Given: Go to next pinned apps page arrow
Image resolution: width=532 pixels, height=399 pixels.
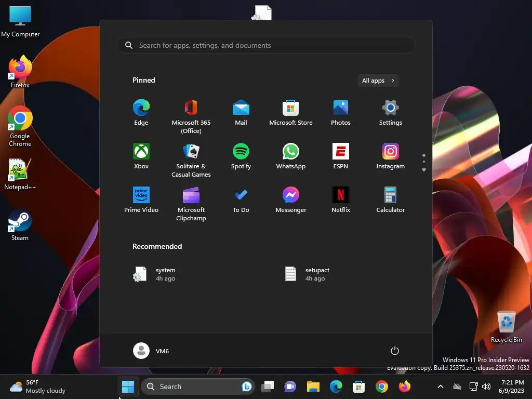Looking at the screenshot, I should point(424,170).
